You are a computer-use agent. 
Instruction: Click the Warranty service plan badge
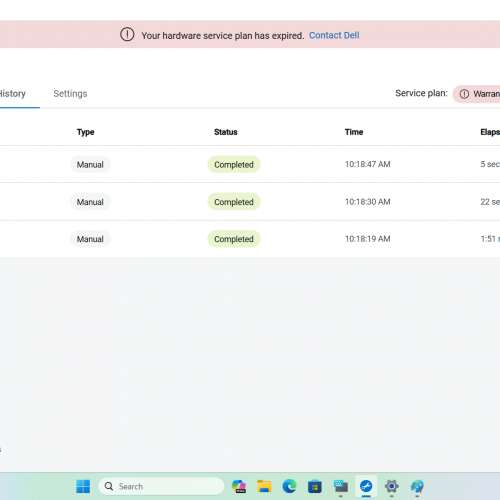(x=477, y=94)
